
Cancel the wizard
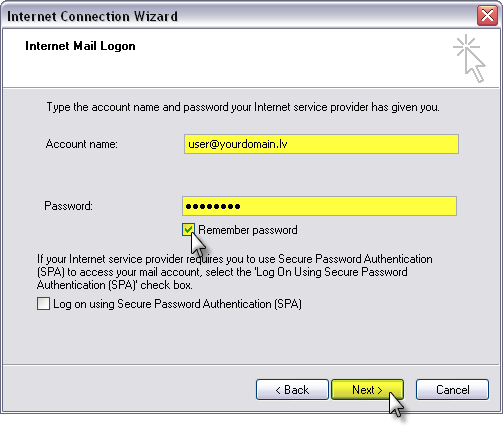click(452, 389)
